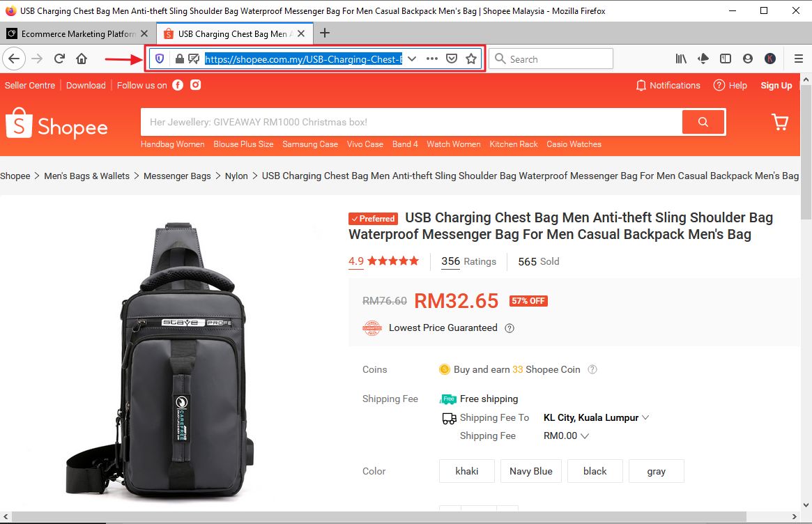The width and height of the screenshot is (812, 524).
Task: Click the vertical scrollbar down arrow
Action: tap(806, 505)
